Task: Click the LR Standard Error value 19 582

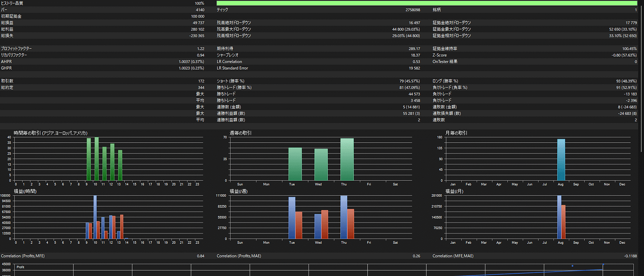Action: pos(414,68)
